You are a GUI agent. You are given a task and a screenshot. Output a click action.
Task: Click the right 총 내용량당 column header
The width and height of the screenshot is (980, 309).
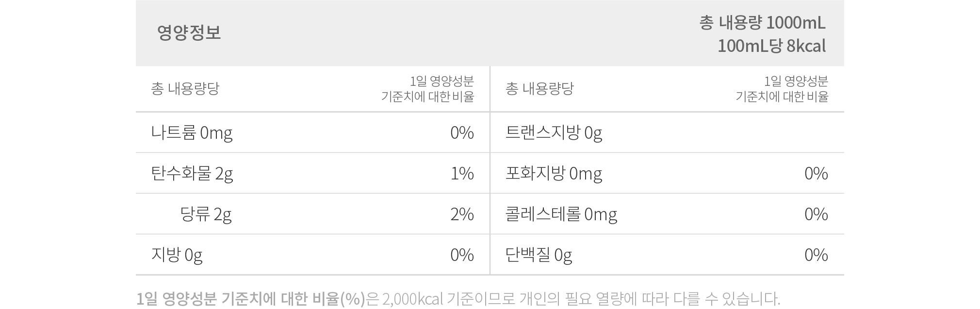point(539,89)
